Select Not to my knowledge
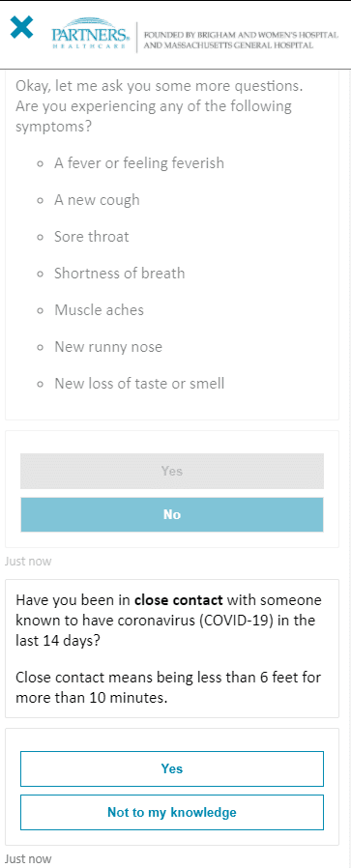 coord(171,813)
